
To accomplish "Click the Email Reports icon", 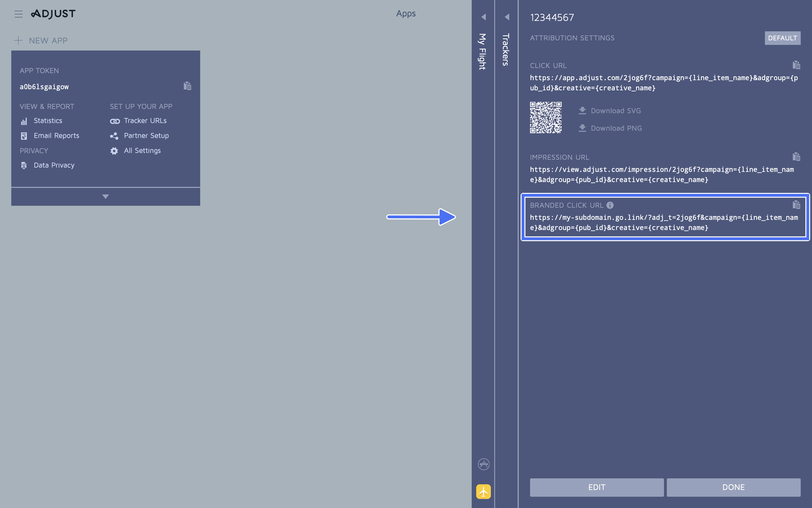I will pos(24,136).
